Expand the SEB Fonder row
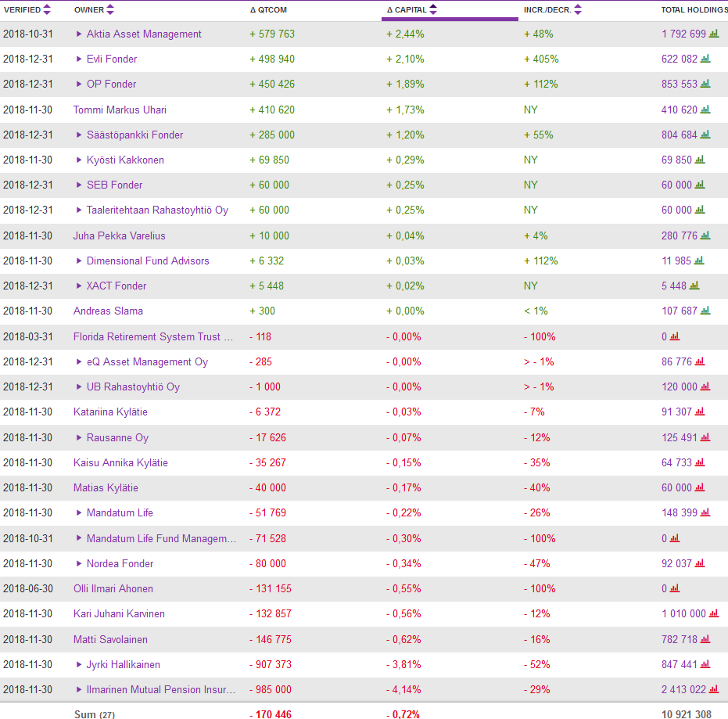This screenshot has height=719, width=728. tap(79, 185)
